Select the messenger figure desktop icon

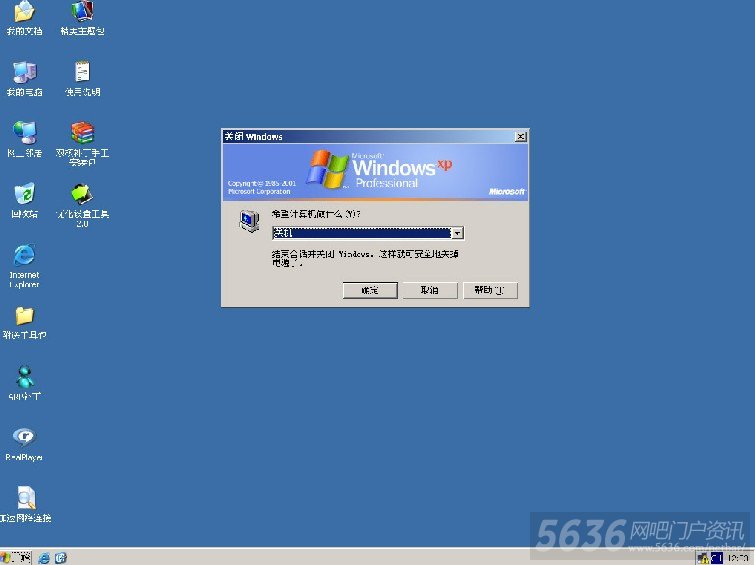click(x=24, y=383)
